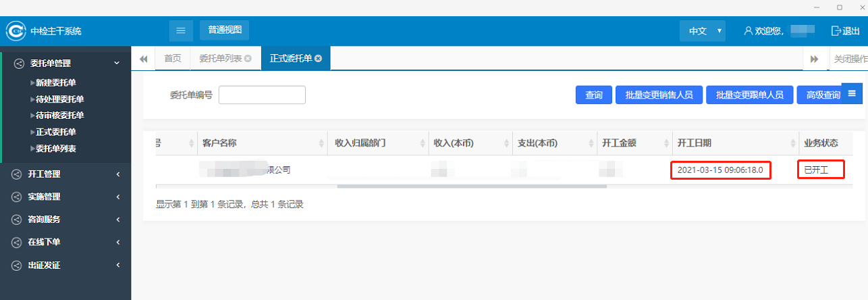Click the 普通视图 button
The height and width of the screenshot is (300, 868).
225,30
